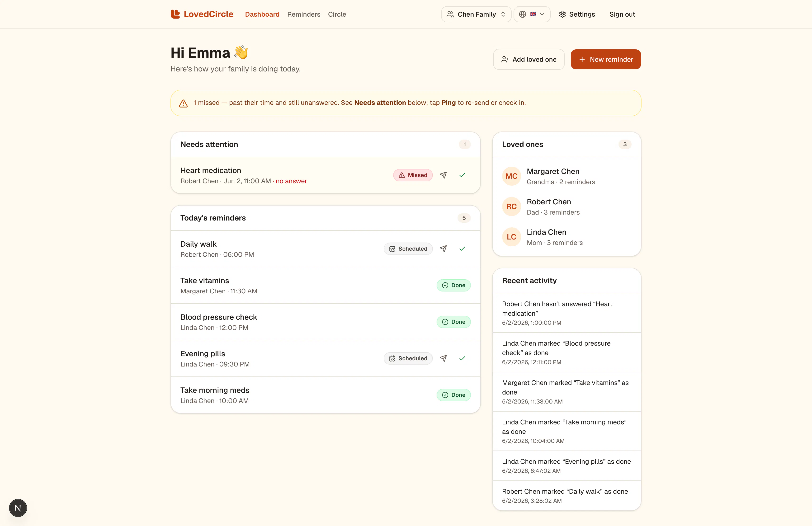
Task: Click the LovedCircle brand name
Action: pyautogui.click(x=208, y=14)
